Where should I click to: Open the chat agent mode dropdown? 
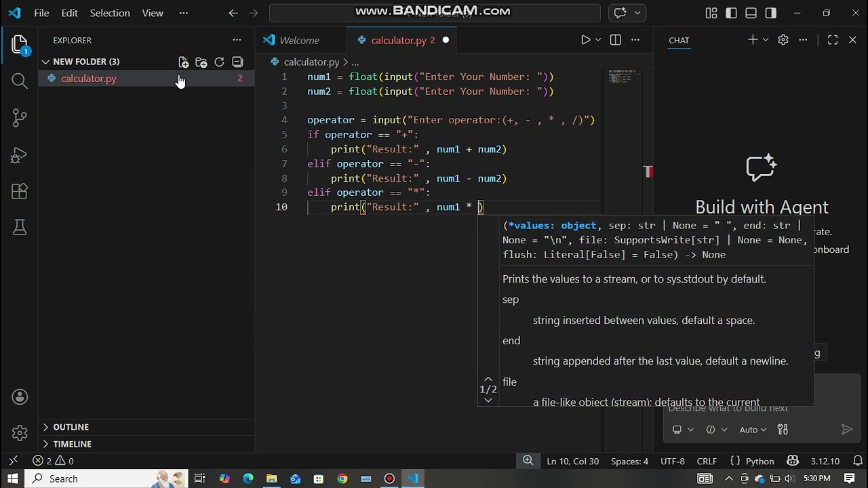715,429
